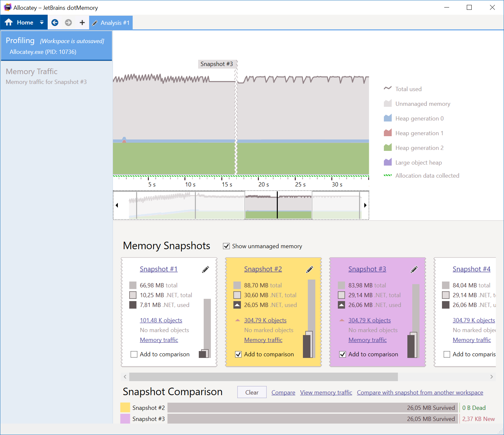Image resolution: width=504 pixels, height=435 pixels.
Task: Navigate back with the arrow button
Action: coord(55,23)
